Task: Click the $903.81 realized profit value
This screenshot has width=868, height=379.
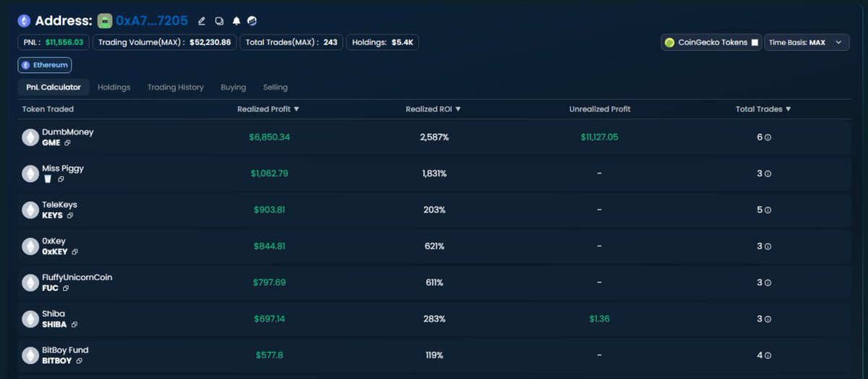Action: (x=269, y=210)
